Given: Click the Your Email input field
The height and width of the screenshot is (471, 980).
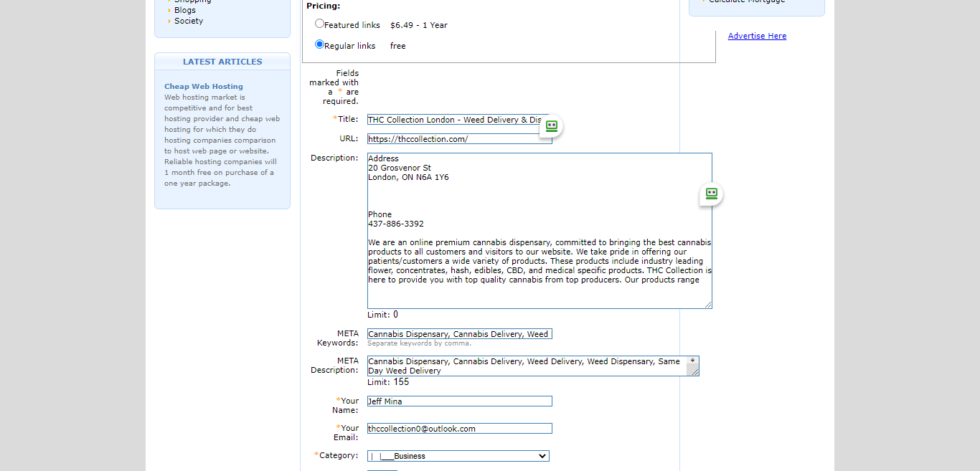Looking at the screenshot, I should (x=460, y=429).
